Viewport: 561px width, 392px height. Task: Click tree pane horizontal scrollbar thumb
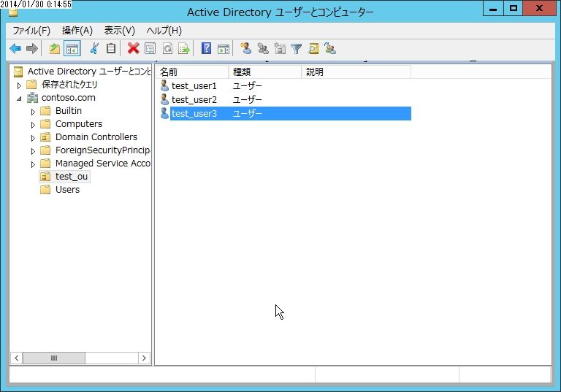tap(54, 358)
